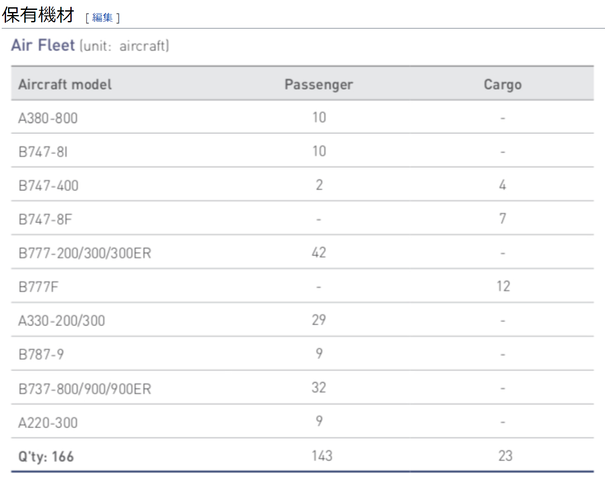
Task: Click B747-8F cargo count 7
Action: click(502, 219)
